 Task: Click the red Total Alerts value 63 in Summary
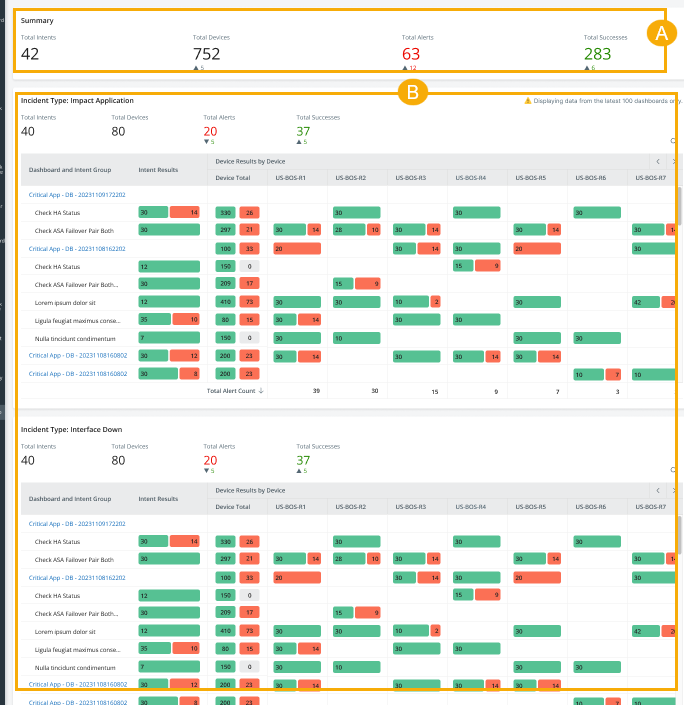(411, 54)
